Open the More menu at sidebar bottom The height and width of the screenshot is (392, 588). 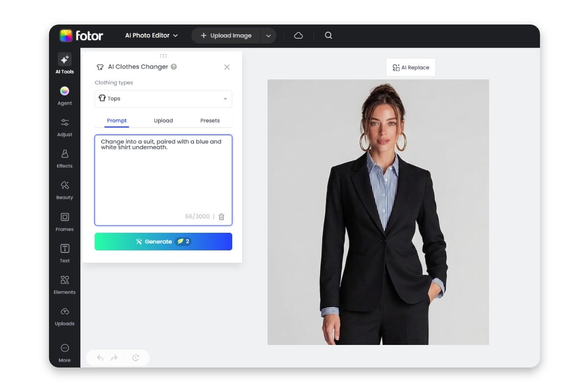point(64,351)
